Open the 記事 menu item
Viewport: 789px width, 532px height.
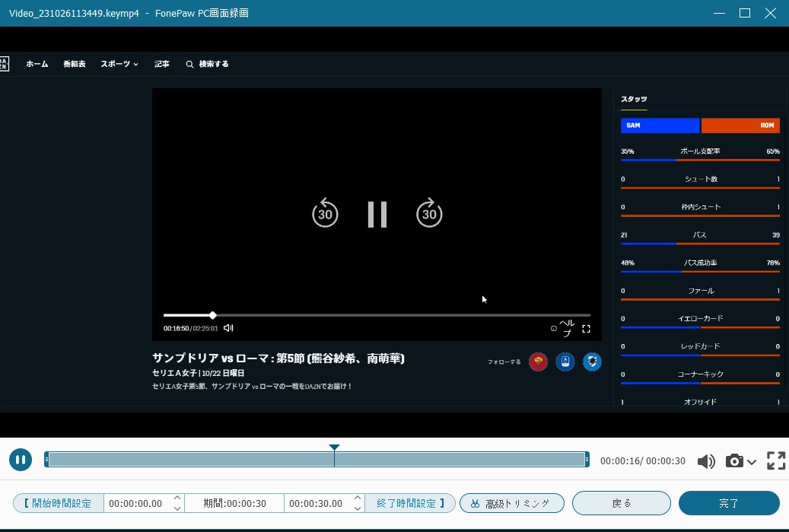pyautogui.click(x=162, y=64)
